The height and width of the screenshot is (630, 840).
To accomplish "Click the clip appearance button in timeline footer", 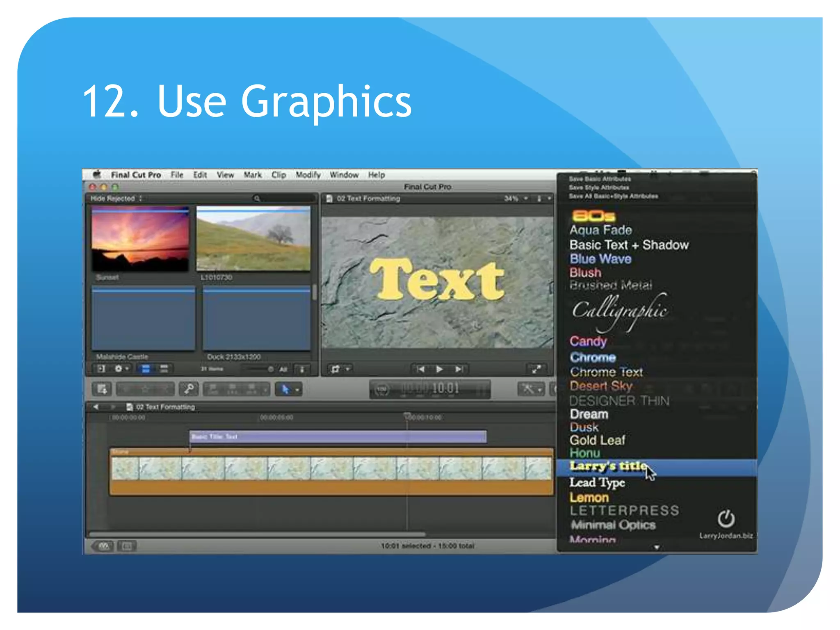I will (127, 546).
